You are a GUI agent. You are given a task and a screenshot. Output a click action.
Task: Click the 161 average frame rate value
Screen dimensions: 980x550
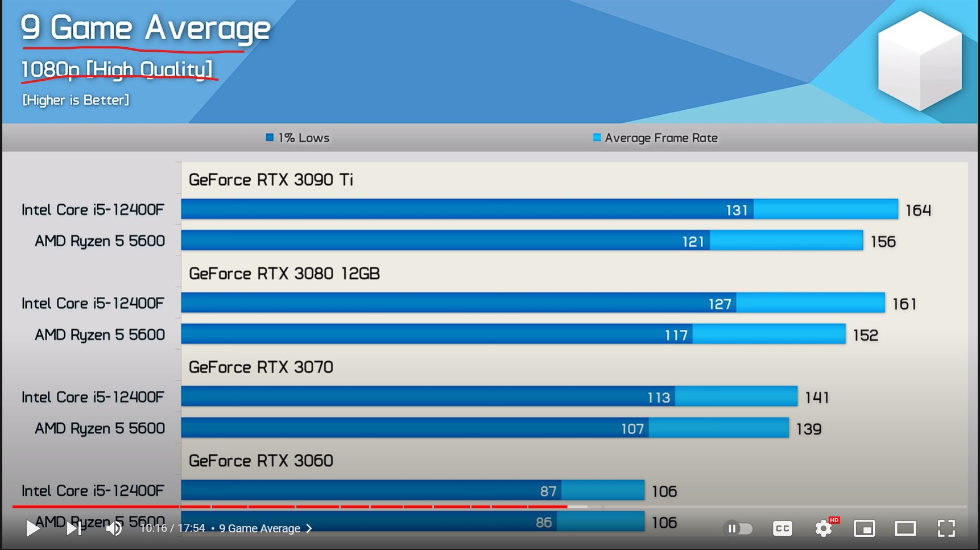pos(904,304)
